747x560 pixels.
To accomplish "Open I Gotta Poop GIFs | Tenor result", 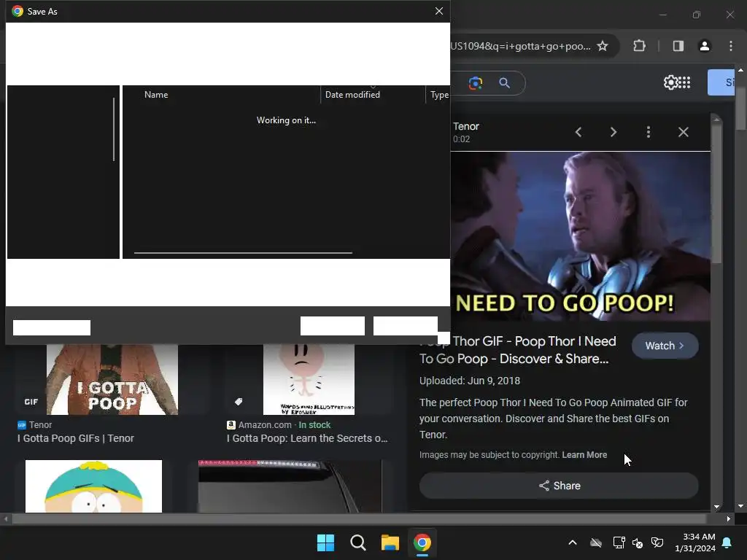I will click(76, 438).
